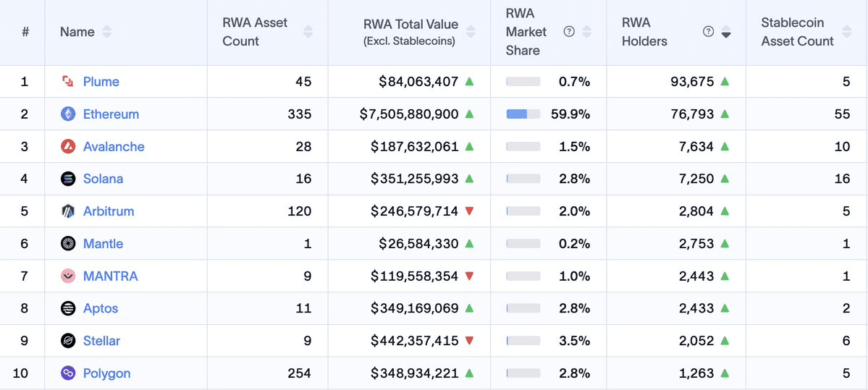This screenshot has height=390, width=868.
Task: Click the green arrow next to 1,263 holders
Action: pos(725,373)
